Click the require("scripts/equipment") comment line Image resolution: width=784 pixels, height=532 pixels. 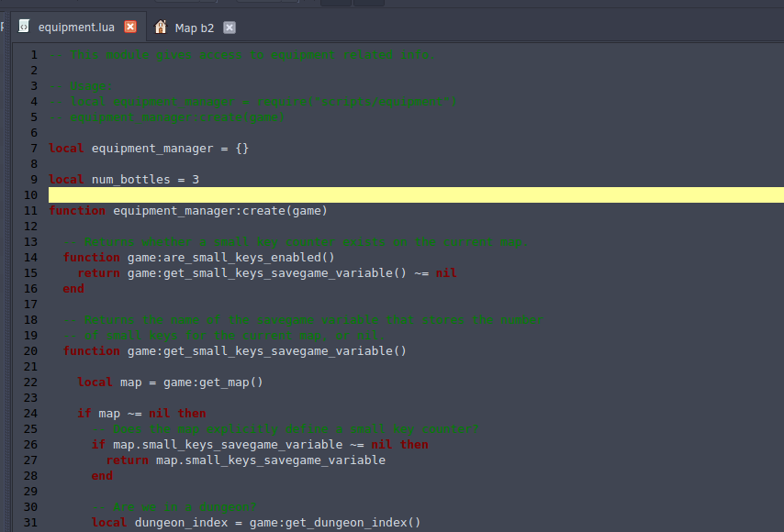252,102
